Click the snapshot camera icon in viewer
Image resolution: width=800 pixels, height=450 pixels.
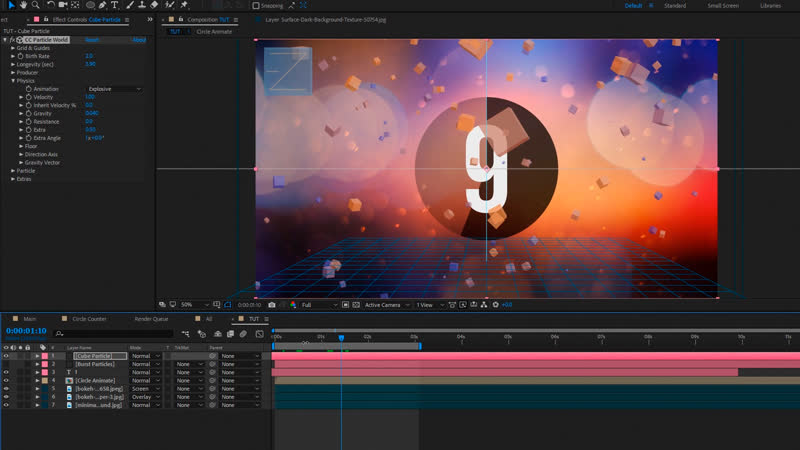272,304
